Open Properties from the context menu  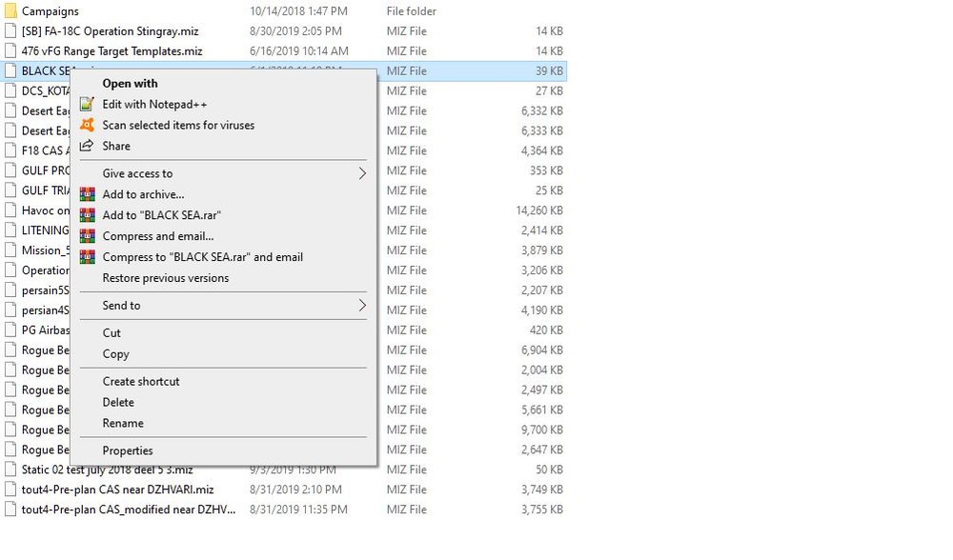127,450
